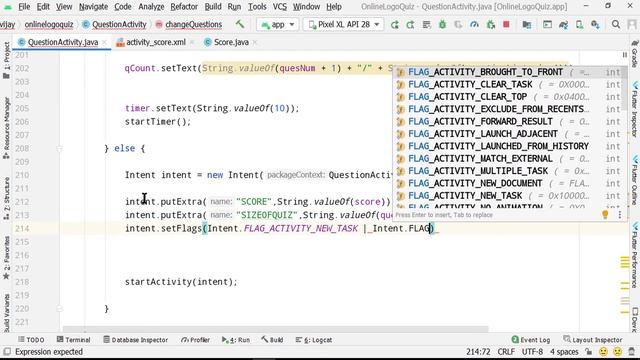Image resolution: width=640 pixels, height=360 pixels.
Task: Click the red Stop button in toolbar
Action: point(507,24)
